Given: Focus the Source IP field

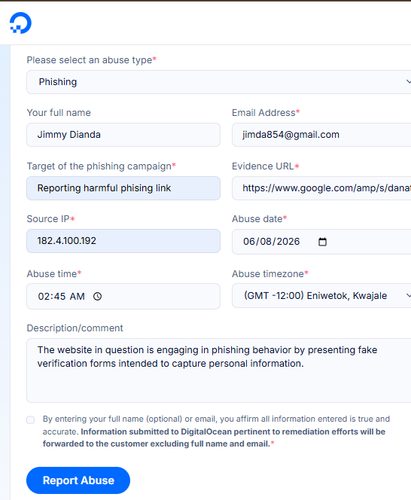Looking at the screenshot, I should coord(123,241).
